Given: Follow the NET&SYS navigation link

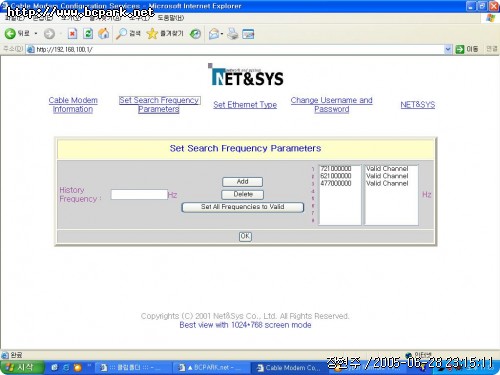Looking at the screenshot, I should point(418,105).
